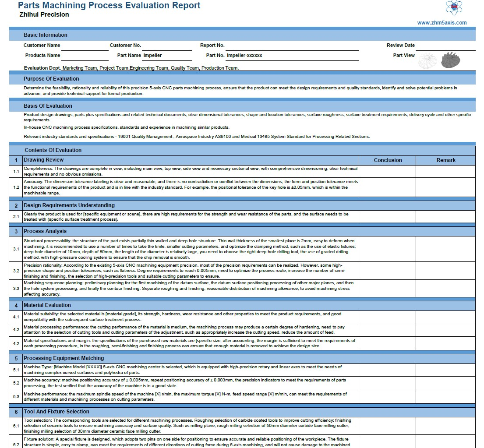484x448 pixels.
Task: Select the Basic Information section header
Action: (x=46, y=35)
